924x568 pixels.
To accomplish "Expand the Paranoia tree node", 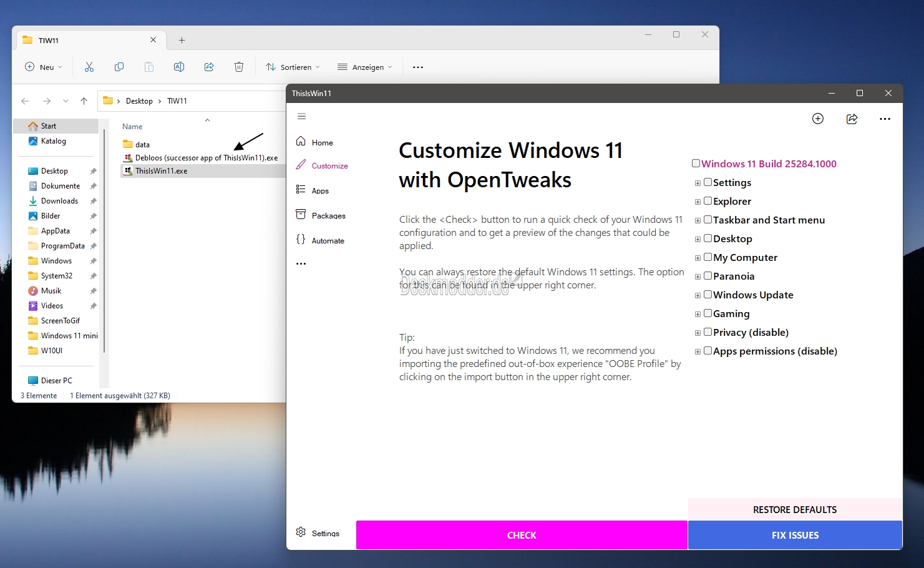I will point(698,277).
